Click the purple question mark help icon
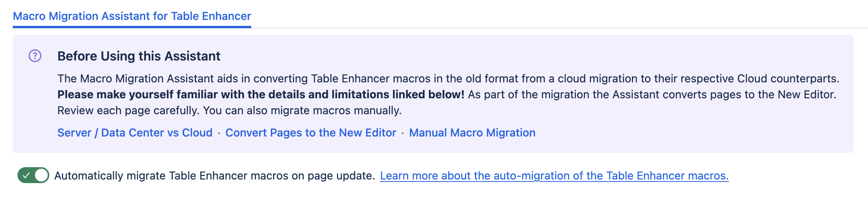Viewport: 868px width, 199px height. (x=35, y=56)
